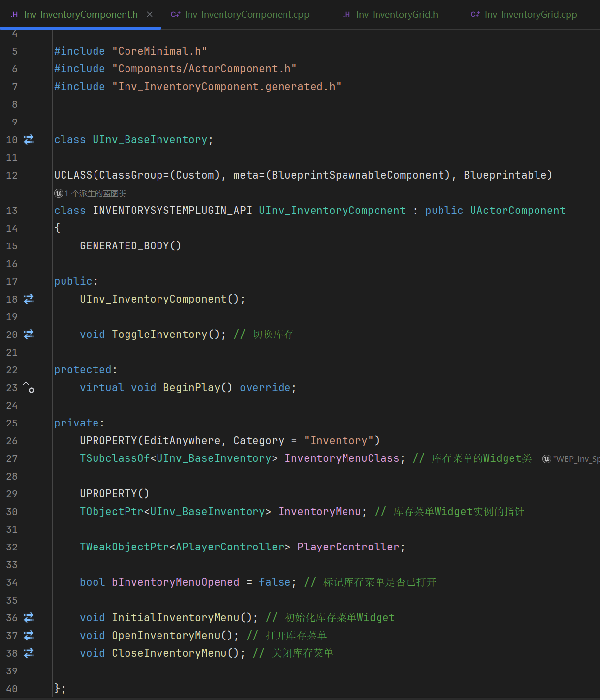Screen dimensions: 600x700
Task: Click the false literal on line 34
Action: coord(275,582)
